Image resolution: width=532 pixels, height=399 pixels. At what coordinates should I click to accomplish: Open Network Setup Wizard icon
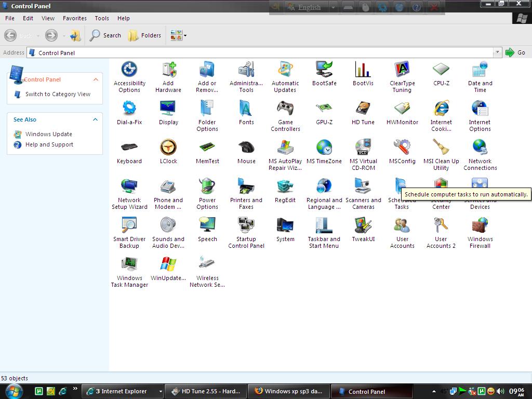click(x=129, y=187)
